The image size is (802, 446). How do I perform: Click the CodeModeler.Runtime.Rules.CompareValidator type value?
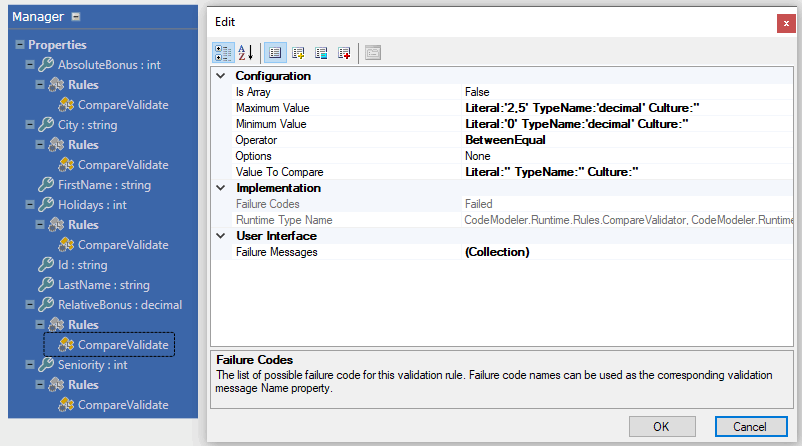[629, 220]
